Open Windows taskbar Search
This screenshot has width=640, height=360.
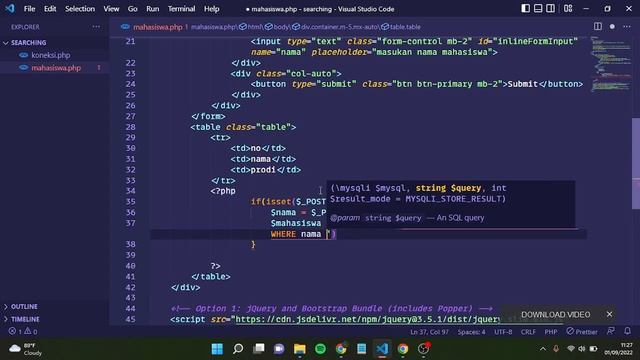coord(238,349)
